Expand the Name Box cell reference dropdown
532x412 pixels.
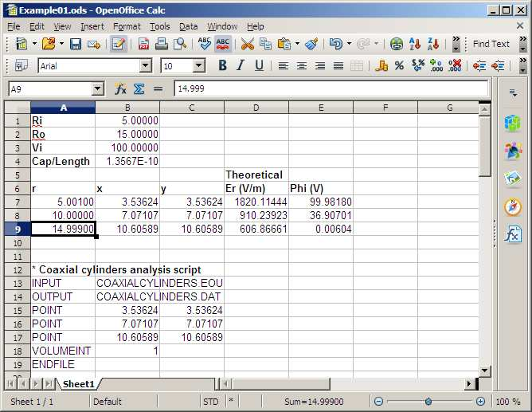[98, 89]
